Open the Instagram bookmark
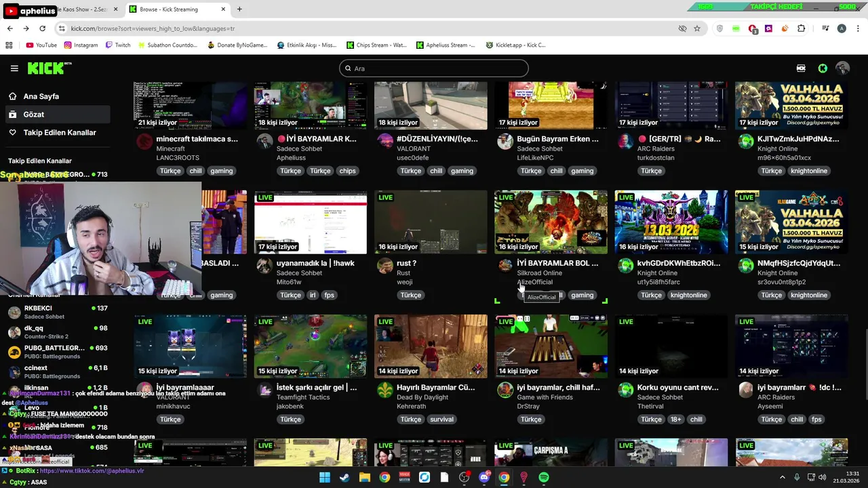The height and width of the screenshot is (488, 868). 81,45
